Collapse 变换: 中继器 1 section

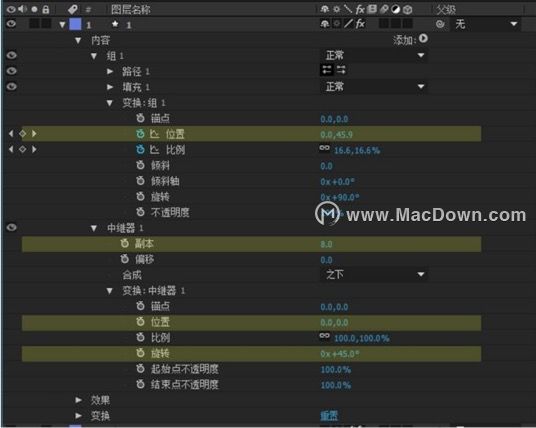click(109, 291)
